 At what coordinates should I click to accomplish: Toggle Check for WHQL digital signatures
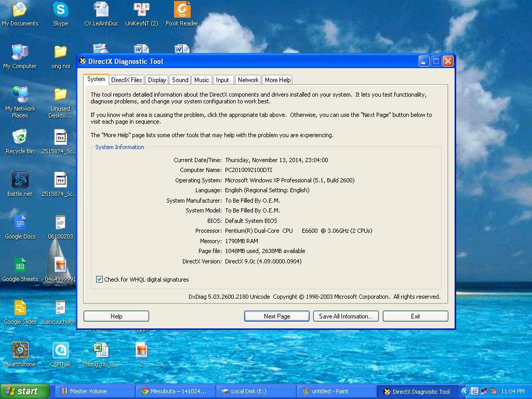click(x=100, y=280)
